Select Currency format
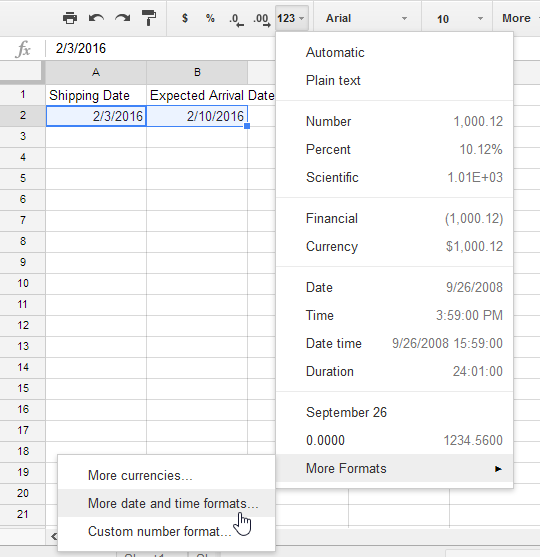 (394, 247)
